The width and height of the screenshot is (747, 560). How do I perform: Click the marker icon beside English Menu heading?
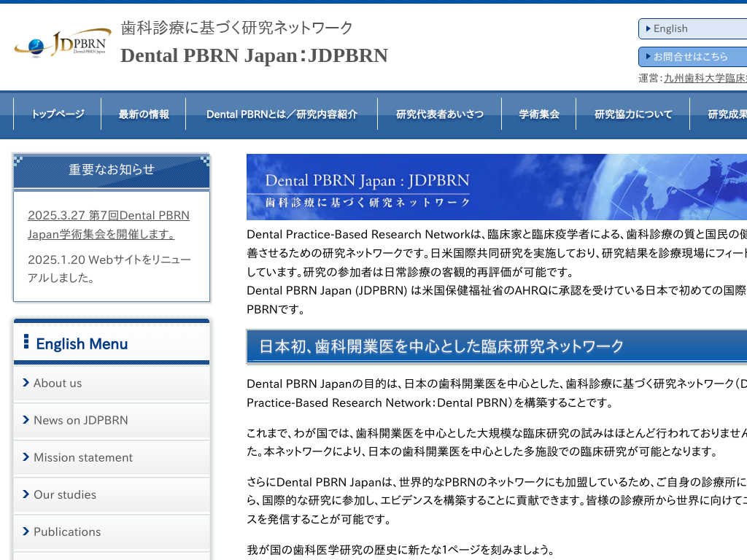coord(26,341)
